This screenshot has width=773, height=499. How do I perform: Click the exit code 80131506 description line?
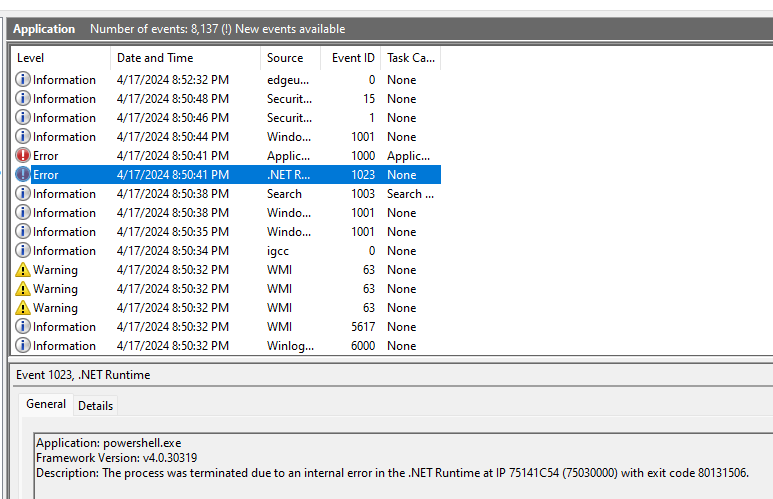pos(392,473)
